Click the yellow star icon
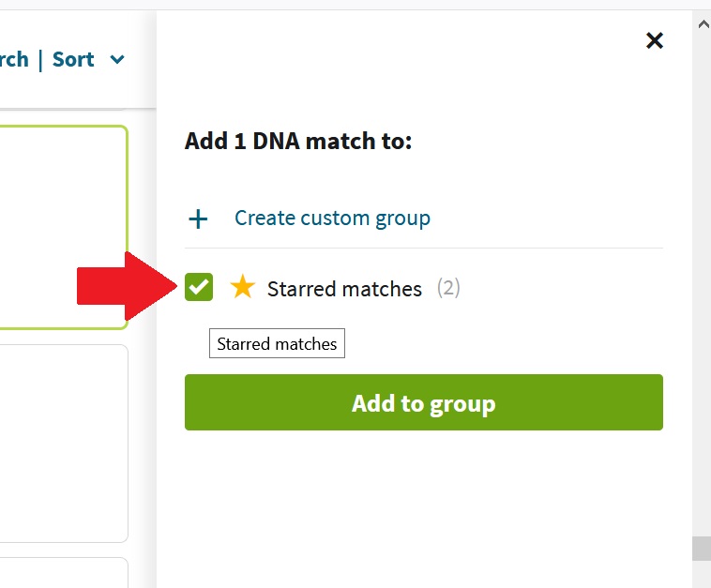 [243, 287]
